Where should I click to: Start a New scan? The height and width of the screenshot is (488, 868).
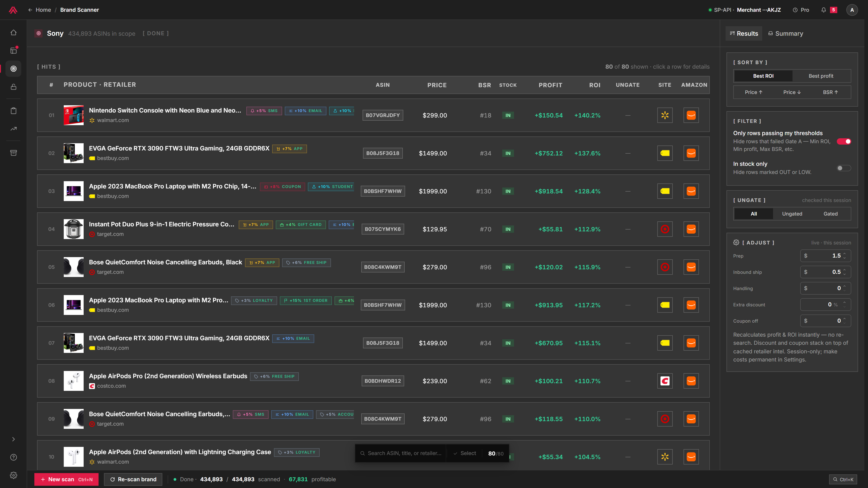(x=66, y=479)
